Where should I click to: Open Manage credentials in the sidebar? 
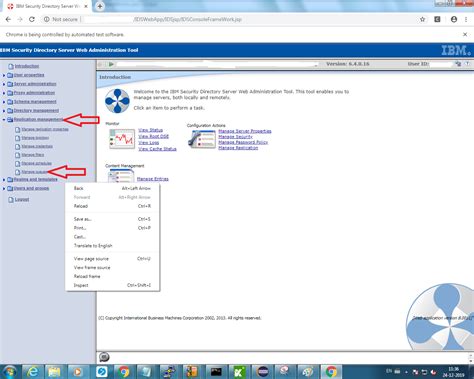(x=37, y=146)
